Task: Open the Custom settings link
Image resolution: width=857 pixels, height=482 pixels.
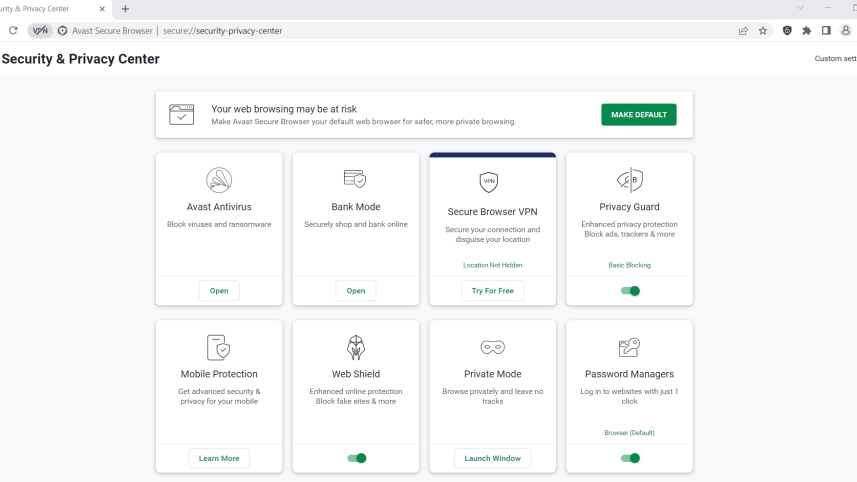Action: [x=836, y=58]
